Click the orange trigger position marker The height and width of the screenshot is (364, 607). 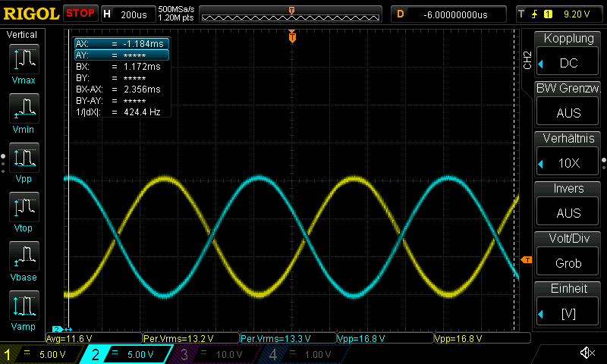click(x=291, y=36)
